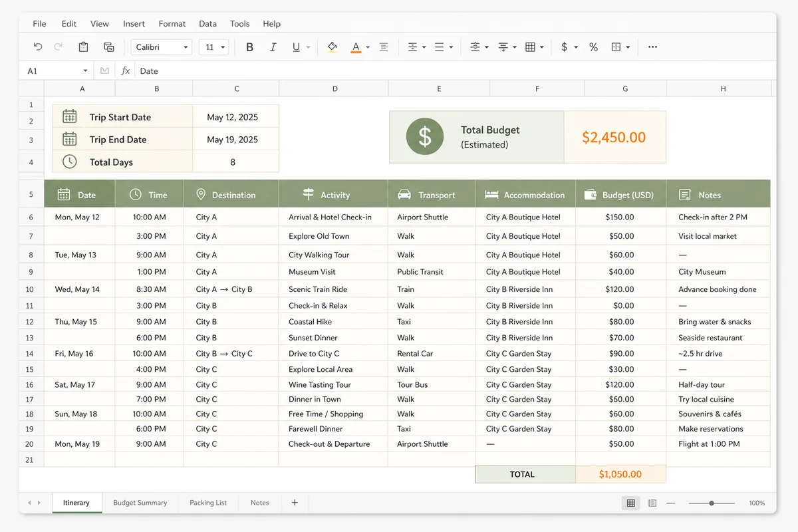Click the text wrap icon
Screen dimensions: 798x532
(503, 47)
